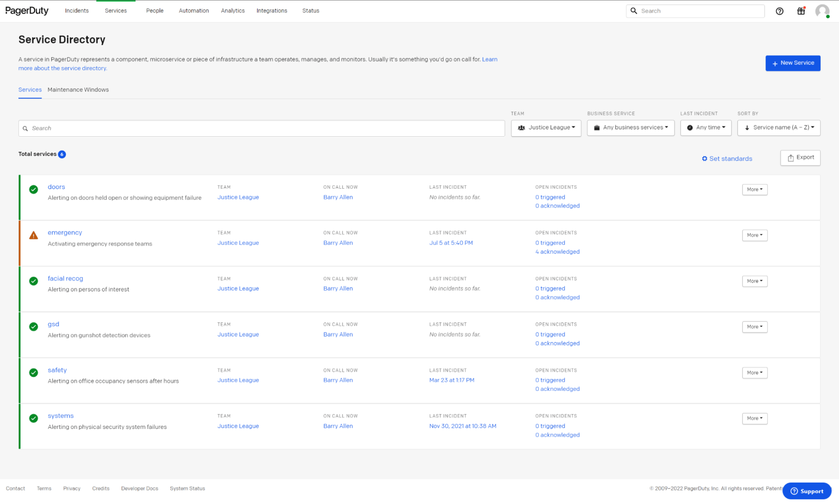Open the Terms footer link
The height and width of the screenshot is (504, 839).
coord(44,488)
